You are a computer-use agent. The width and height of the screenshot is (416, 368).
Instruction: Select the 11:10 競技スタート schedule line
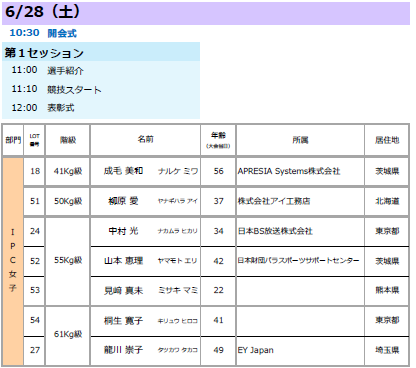coord(56,89)
